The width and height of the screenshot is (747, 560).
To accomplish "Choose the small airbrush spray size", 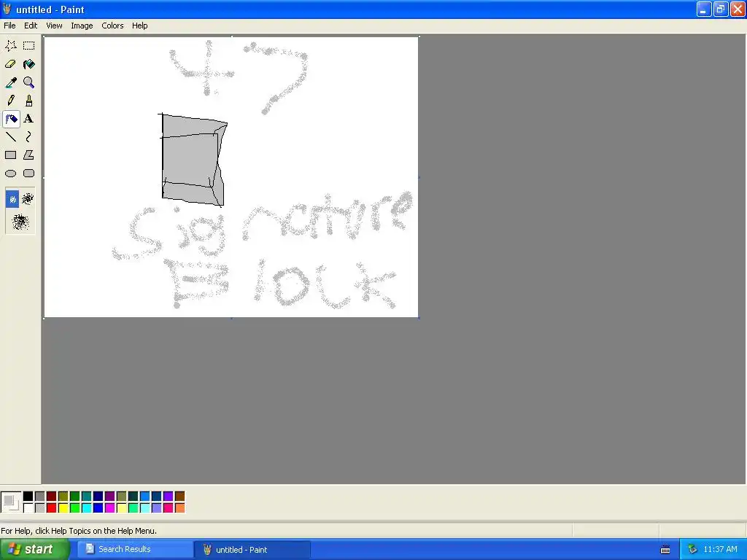I will 12,199.
